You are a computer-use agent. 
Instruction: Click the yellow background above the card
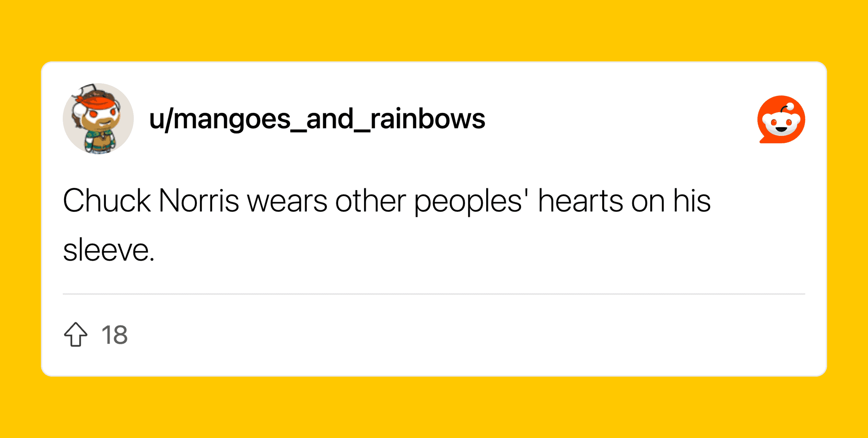coord(434,29)
